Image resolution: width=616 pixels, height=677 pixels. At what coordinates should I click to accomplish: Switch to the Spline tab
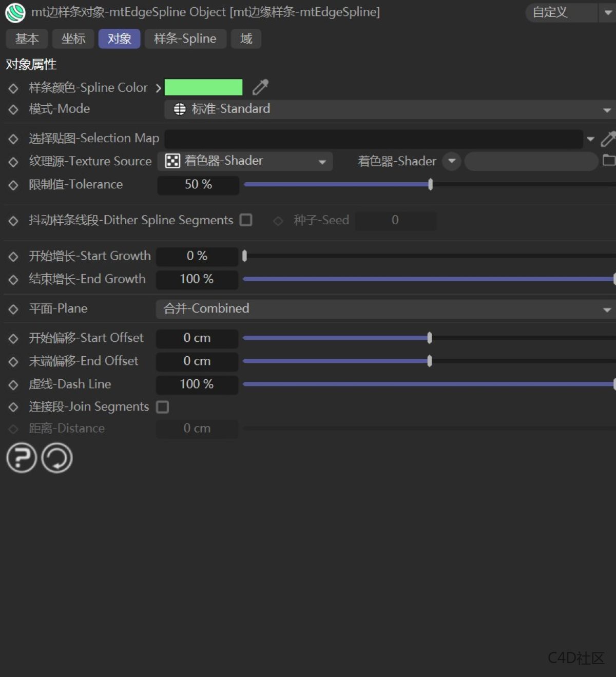point(185,38)
